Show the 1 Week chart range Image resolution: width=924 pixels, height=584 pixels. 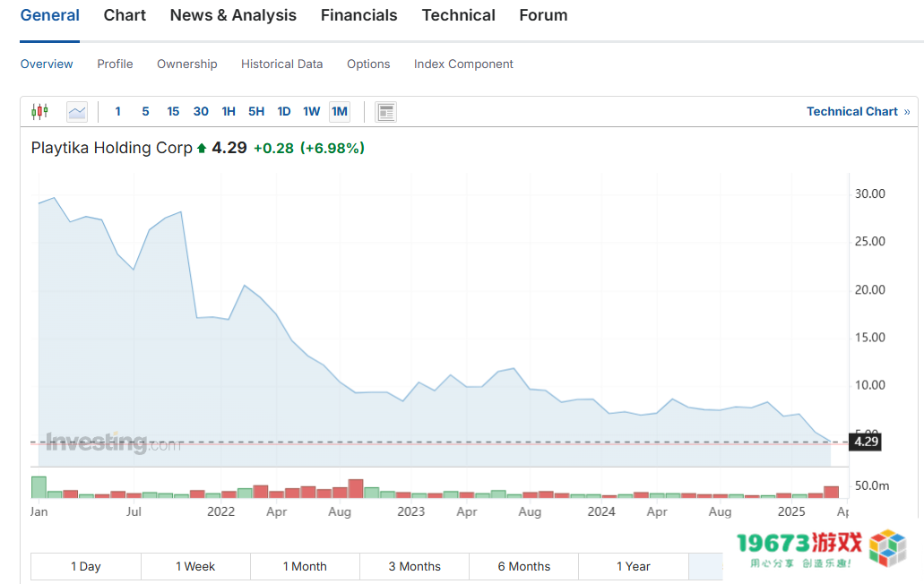[195, 566]
